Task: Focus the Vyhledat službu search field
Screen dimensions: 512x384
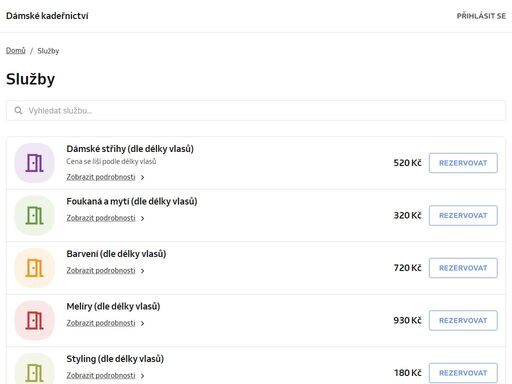Action: tap(256, 110)
